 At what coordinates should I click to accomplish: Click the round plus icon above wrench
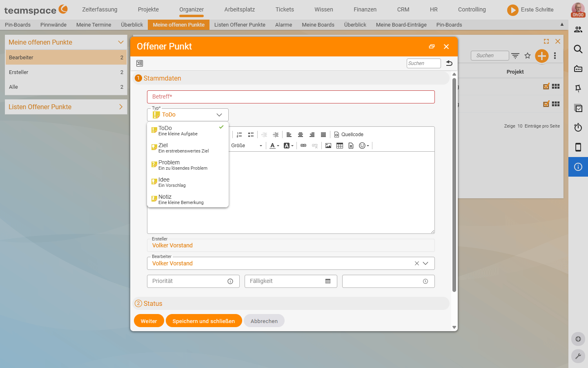pyautogui.click(x=578, y=339)
